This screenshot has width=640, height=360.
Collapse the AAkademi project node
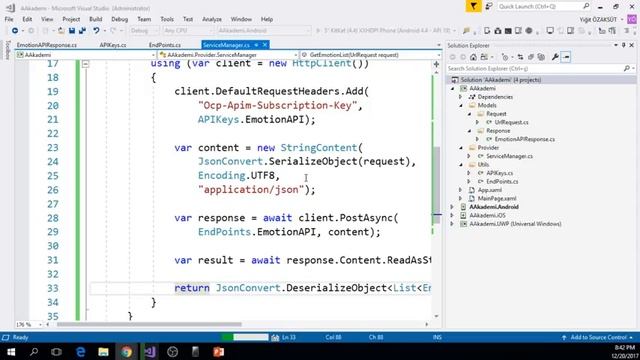pyautogui.click(x=452, y=89)
